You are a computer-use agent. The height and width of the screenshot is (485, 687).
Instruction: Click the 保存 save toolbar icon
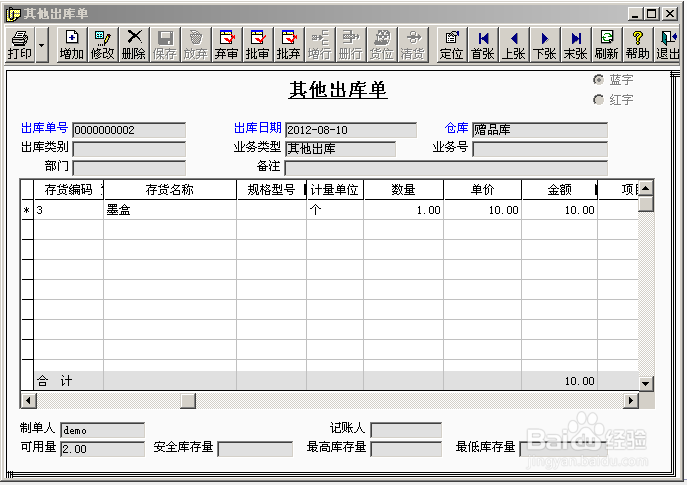coord(165,45)
